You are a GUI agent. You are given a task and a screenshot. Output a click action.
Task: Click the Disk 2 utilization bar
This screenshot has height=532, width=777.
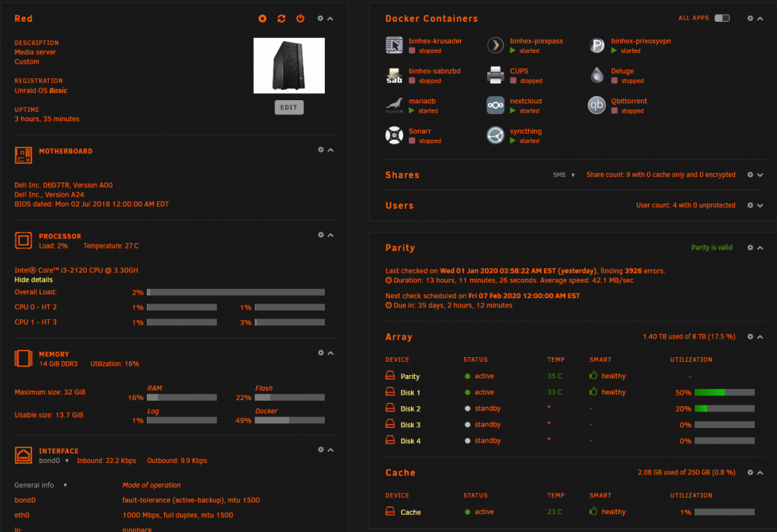pos(724,409)
